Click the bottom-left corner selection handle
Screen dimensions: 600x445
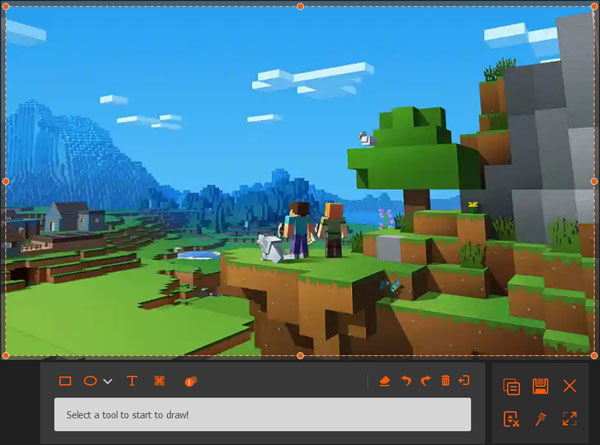click(6, 356)
